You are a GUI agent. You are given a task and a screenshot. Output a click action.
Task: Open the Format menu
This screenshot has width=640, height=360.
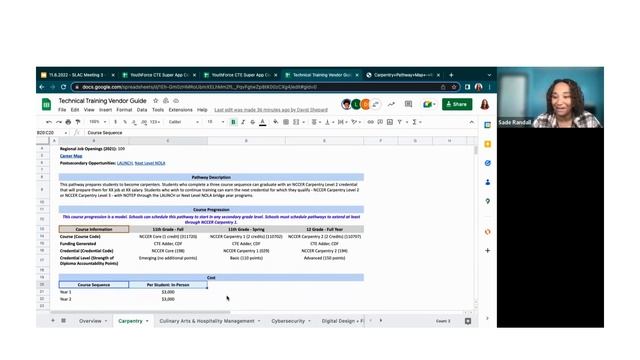tap(124, 110)
